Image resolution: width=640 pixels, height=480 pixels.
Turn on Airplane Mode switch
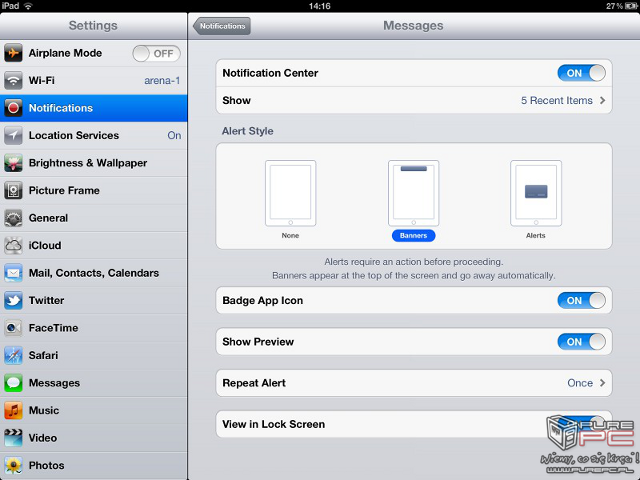pos(155,53)
